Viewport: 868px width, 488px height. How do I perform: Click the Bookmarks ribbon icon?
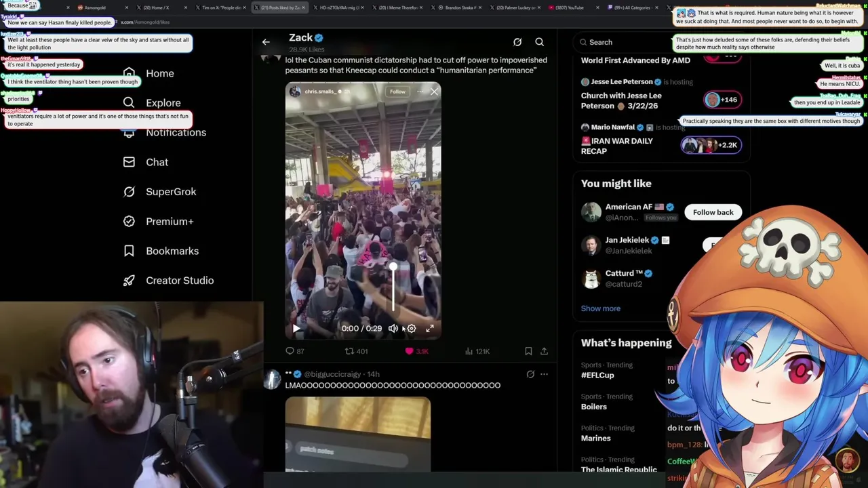[129, 251]
